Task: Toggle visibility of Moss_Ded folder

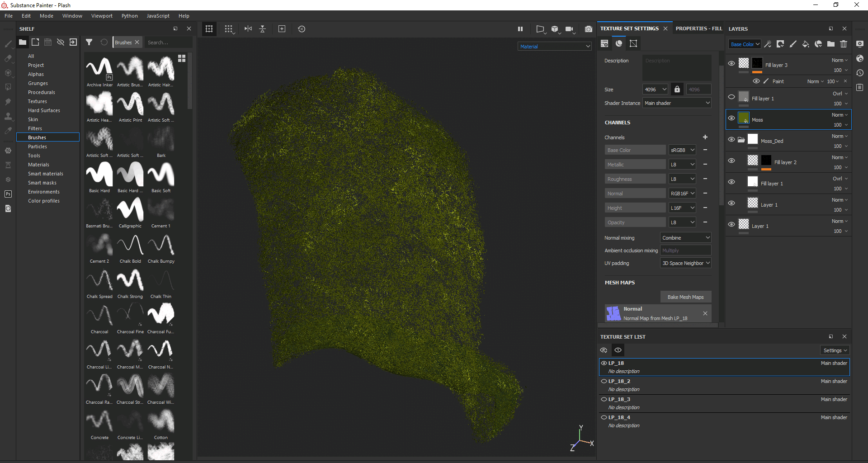Action: click(x=731, y=139)
